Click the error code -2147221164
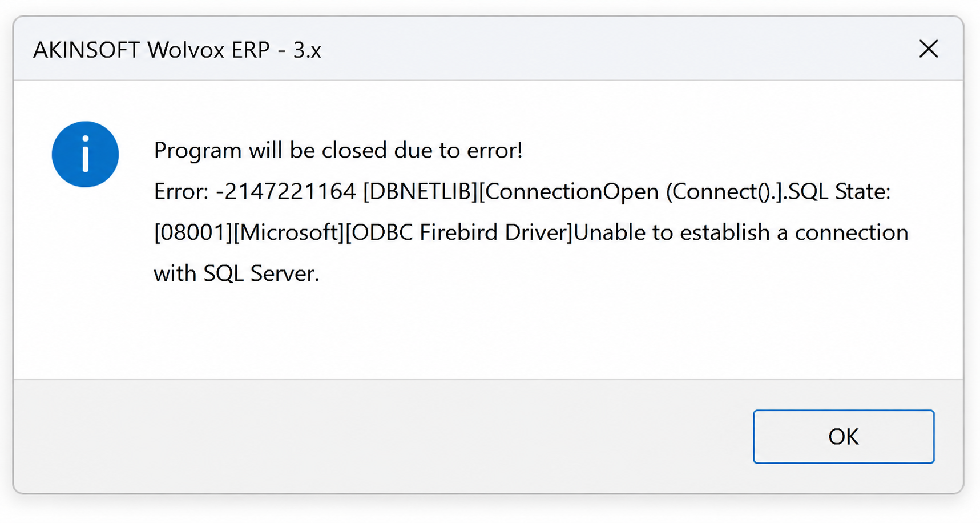 (x=286, y=191)
